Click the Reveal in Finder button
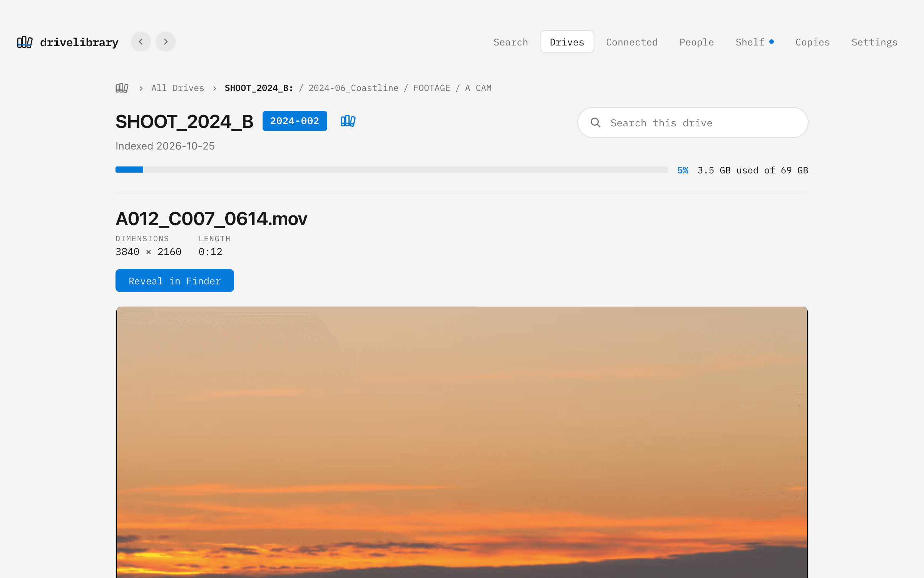924x578 pixels. coord(175,281)
